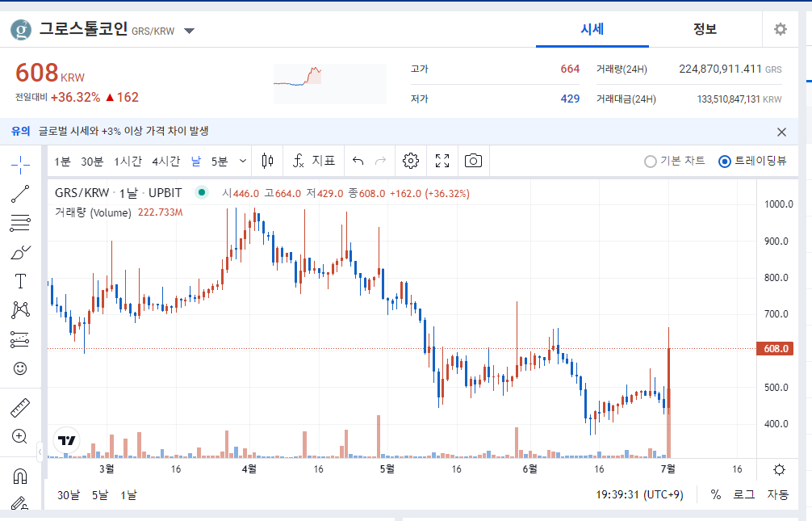Click the mini price sparkline chart
Viewport: 812px width, 521px height.
330,84
